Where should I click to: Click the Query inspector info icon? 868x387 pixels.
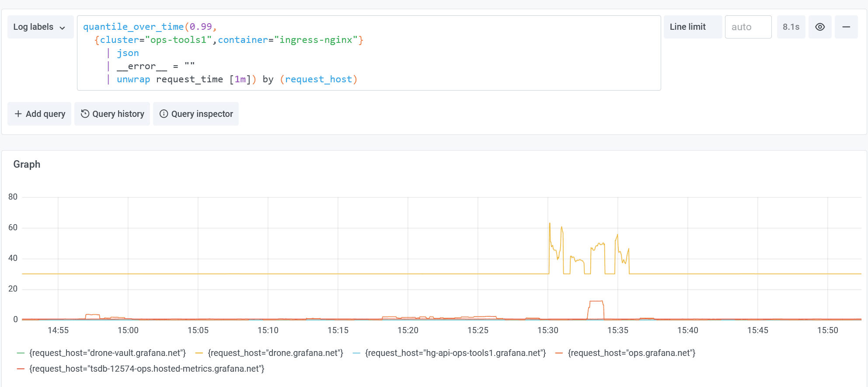point(164,114)
